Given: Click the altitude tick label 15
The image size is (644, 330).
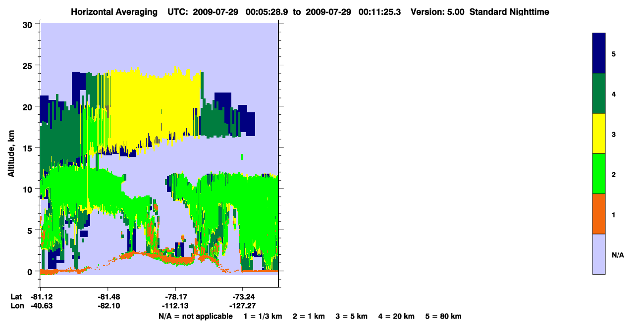Looking at the screenshot, I should click(x=28, y=148).
